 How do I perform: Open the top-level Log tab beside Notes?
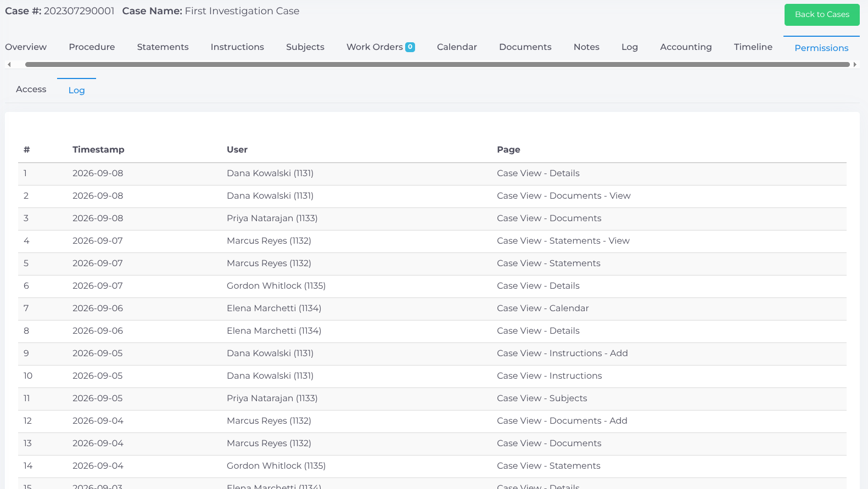pos(630,47)
